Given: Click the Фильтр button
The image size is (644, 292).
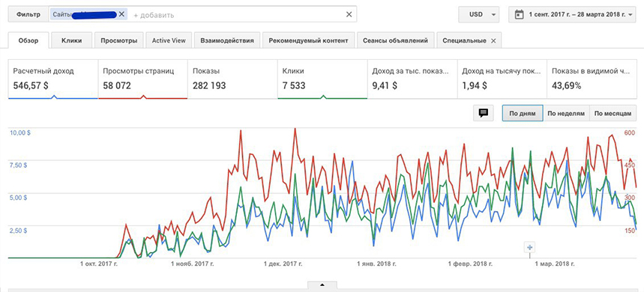Looking at the screenshot, I should tap(28, 14).
